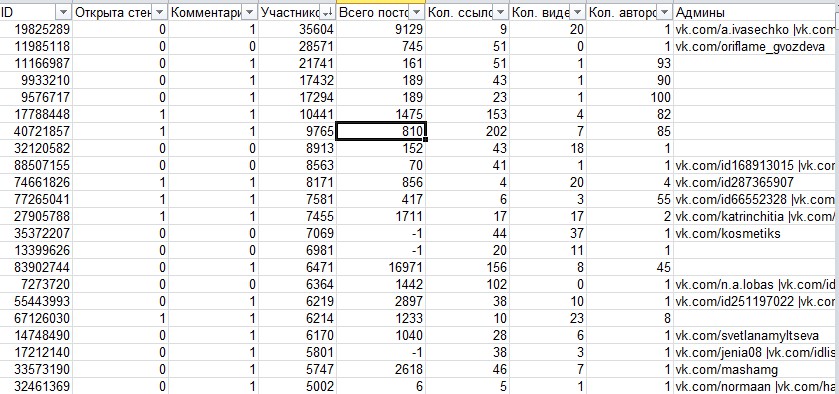The image size is (839, 394).
Task: Select cell with ID 27905788
Action: pos(36,216)
